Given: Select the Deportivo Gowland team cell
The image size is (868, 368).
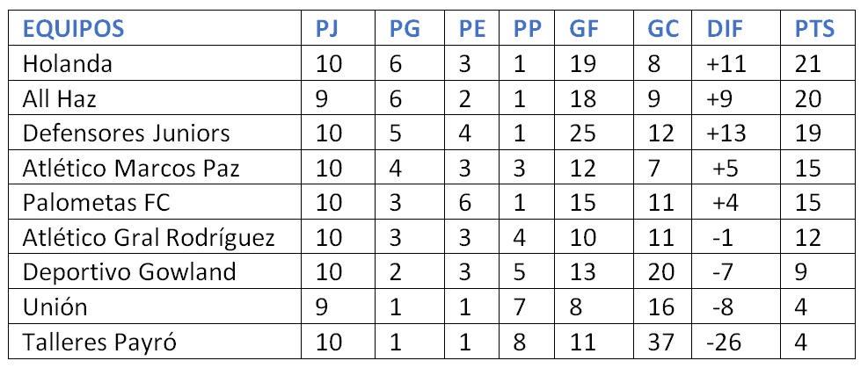Looking at the screenshot, I should 129,271.
